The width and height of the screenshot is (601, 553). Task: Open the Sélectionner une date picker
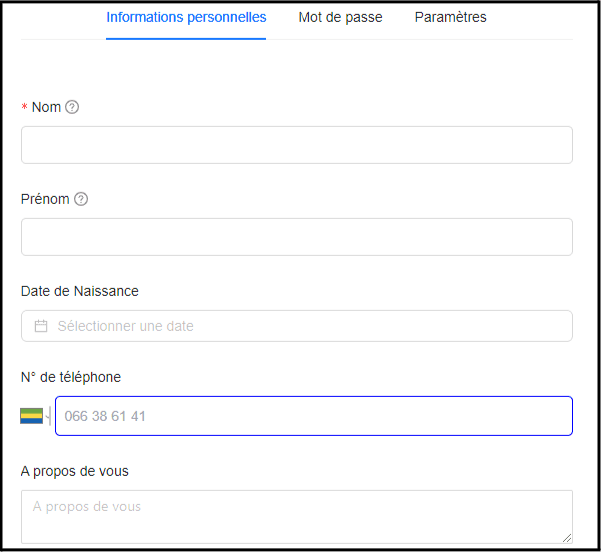(297, 326)
